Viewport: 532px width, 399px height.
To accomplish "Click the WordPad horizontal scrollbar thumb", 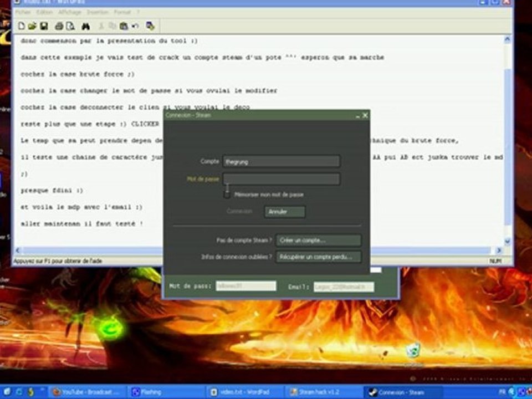I will 256,250.
